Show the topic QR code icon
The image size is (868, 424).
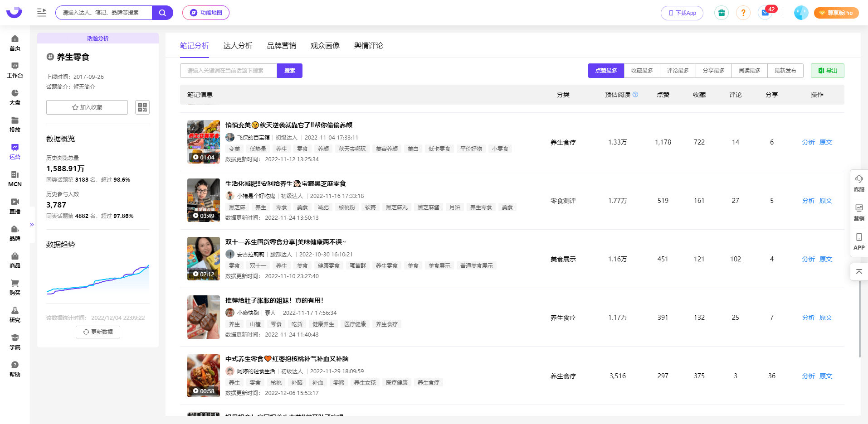tap(142, 107)
